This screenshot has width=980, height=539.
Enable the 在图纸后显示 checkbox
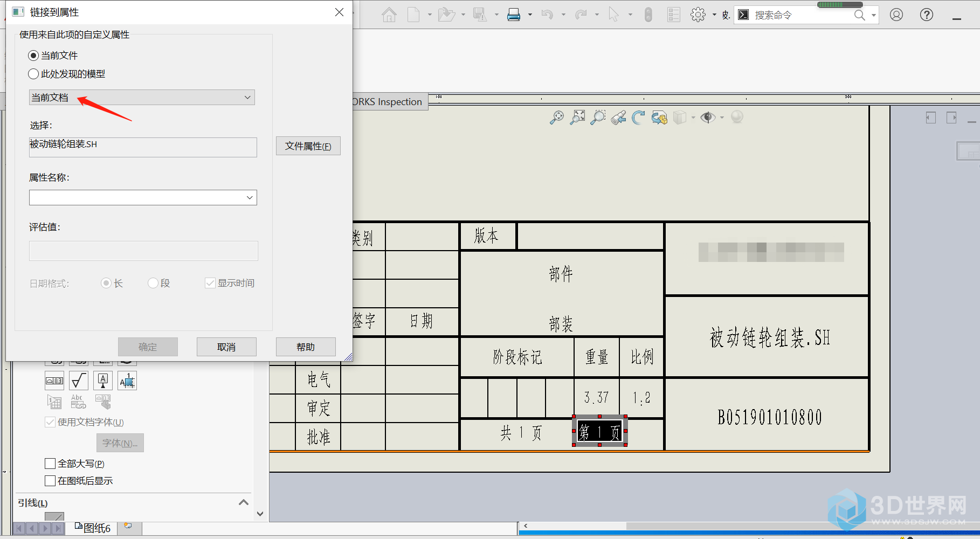click(50, 481)
